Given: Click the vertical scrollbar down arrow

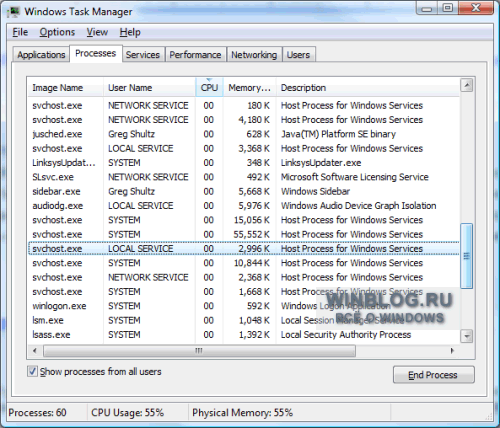Looking at the screenshot, I should [467, 336].
